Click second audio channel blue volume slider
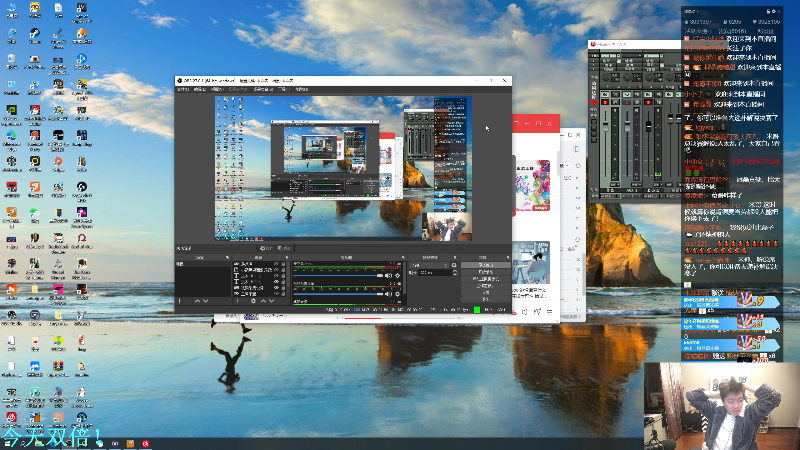Screen dimensions: 800x450 (338, 294)
